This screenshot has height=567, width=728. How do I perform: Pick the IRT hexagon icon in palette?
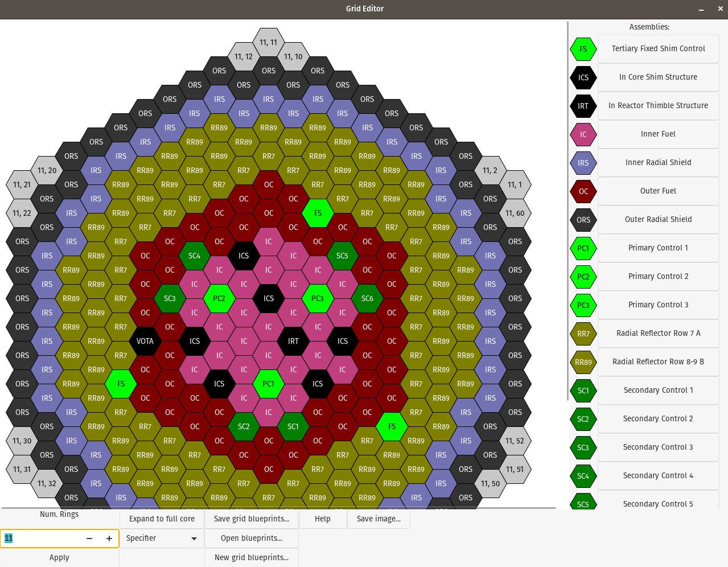583,106
